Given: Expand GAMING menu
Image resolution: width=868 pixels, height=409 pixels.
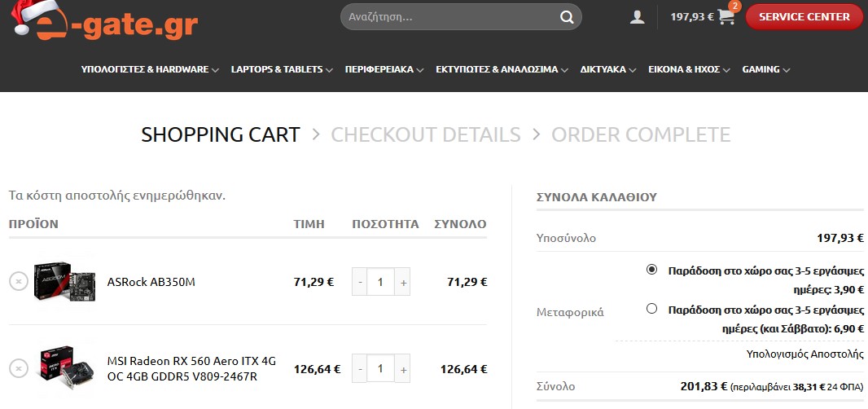Looking at the screenshot, I should [x=766, y=69].
